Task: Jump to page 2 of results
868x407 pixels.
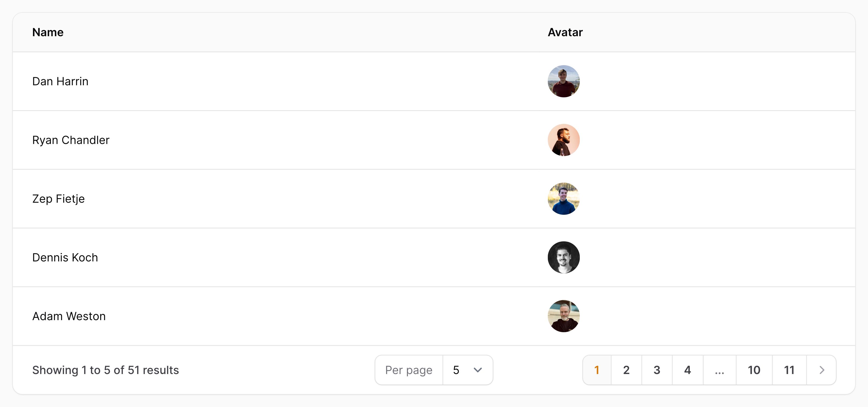Action: point(626,370)
